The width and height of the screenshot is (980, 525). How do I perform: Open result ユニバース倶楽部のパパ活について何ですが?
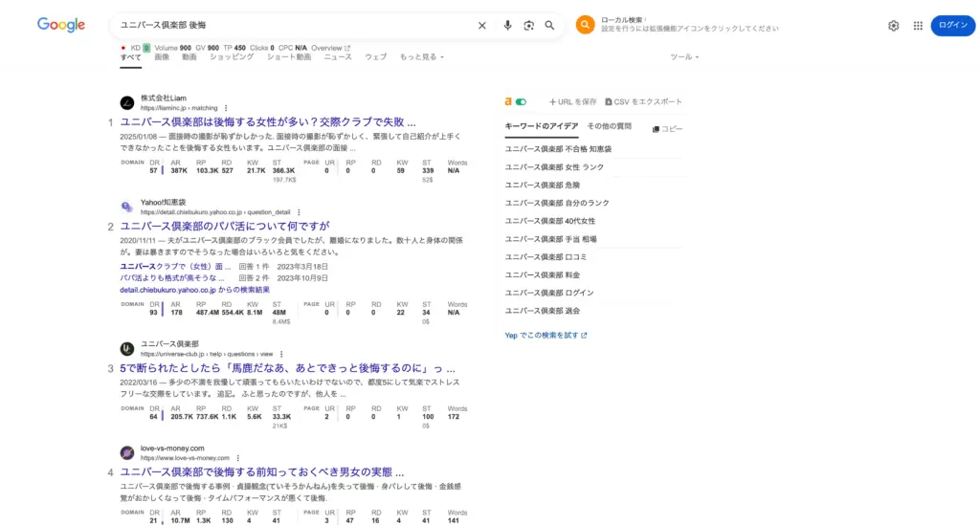click(x=225, y=226)
